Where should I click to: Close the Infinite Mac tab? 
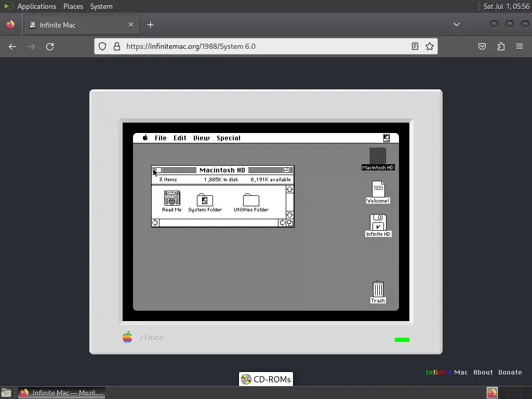130,24
